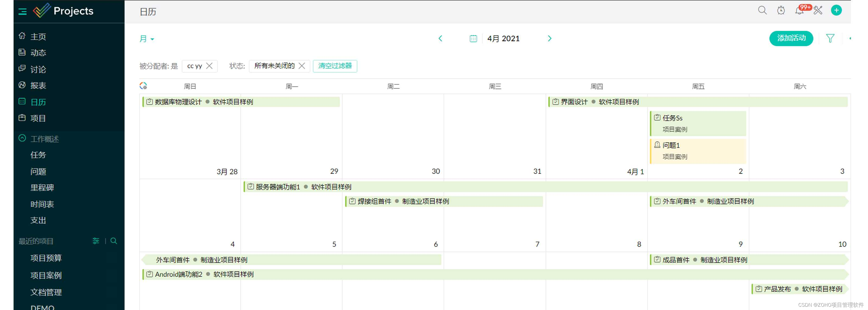The height and width of the screenshot is (310, 868).
Task: Remove the cc yy assignee filter
Action: pos(209,66)
